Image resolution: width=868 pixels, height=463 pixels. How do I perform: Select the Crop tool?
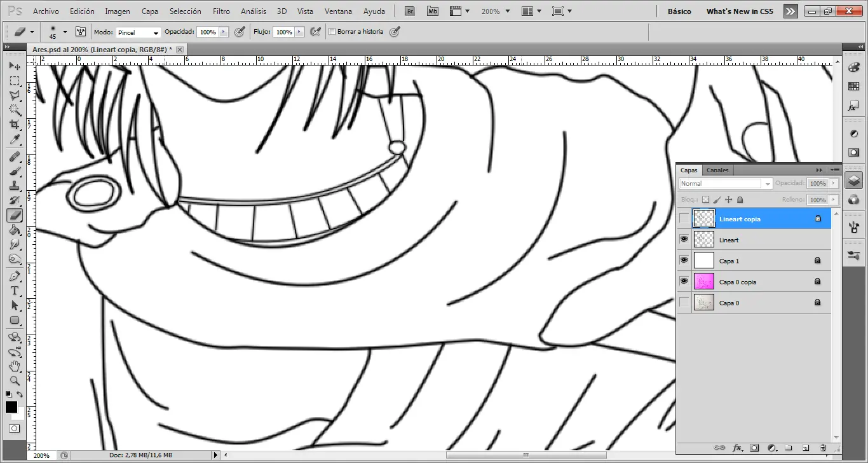click(x=15, y=125)
